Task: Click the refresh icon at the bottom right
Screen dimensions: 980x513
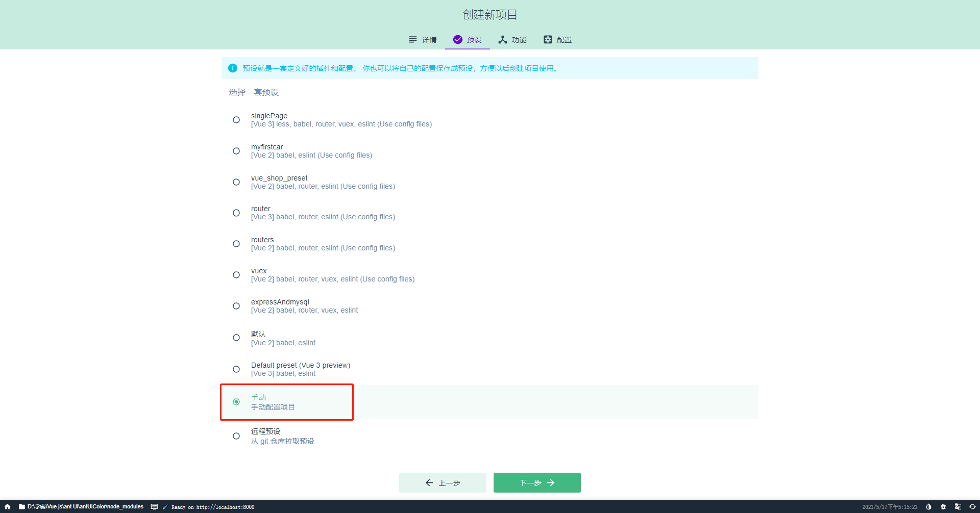Action: (x=972, y=506)
